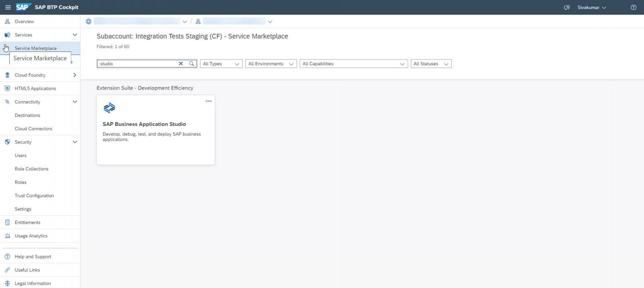Click the notifications feedback icon
This screenshot has width=644, height=288.
click(x=567, y=8)
